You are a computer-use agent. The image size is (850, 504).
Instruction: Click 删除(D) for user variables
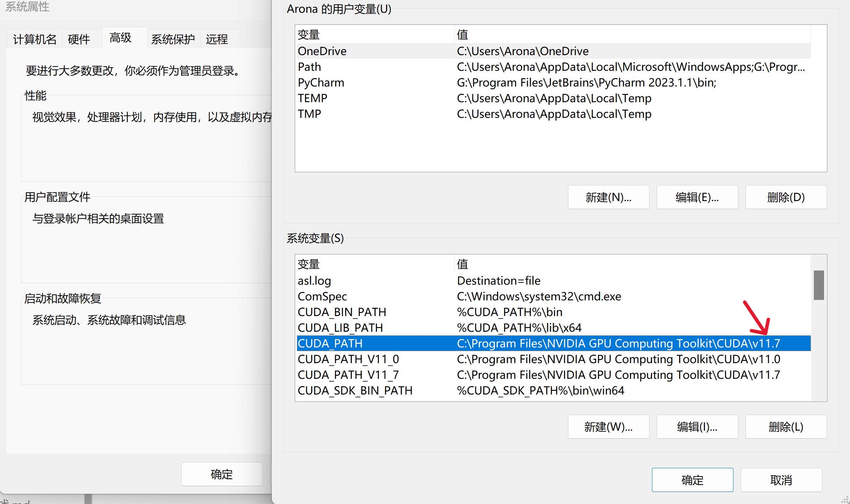coord(786,197)
